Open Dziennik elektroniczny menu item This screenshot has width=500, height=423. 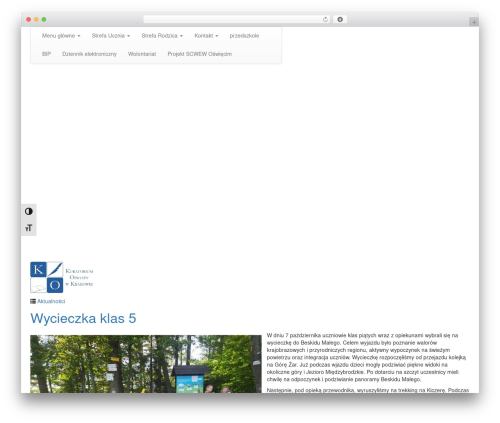point(89,54)
